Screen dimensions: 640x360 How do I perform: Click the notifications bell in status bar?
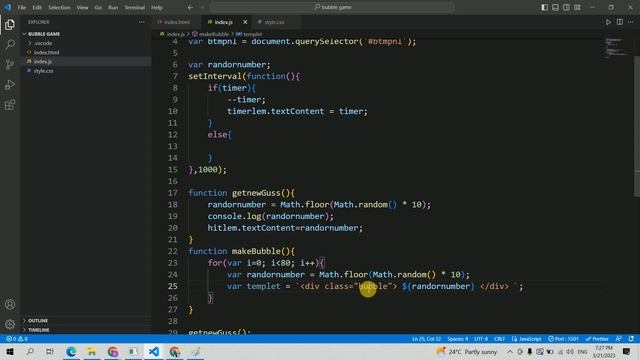631,339
